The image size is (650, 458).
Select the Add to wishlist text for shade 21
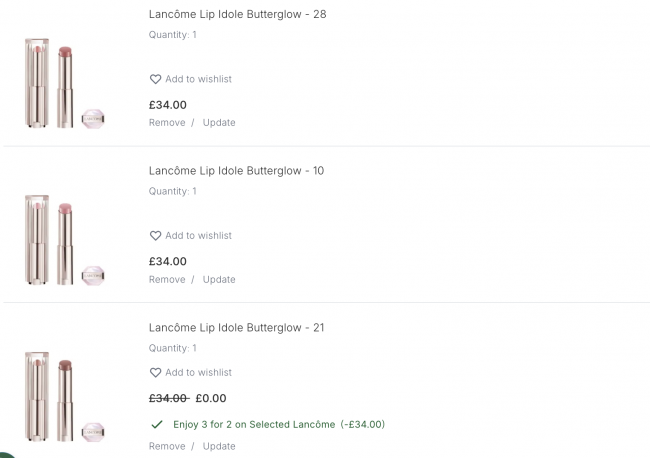coord(199,373)
